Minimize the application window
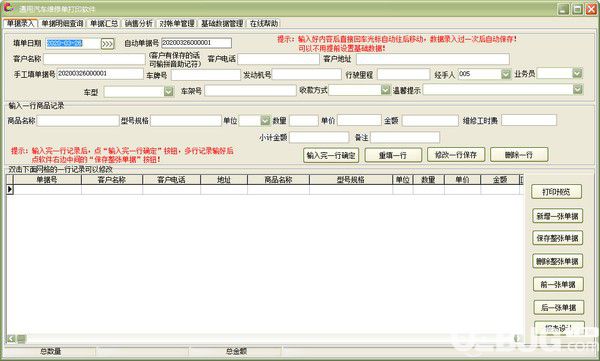600x361 pixels. [x=563, y=8]
